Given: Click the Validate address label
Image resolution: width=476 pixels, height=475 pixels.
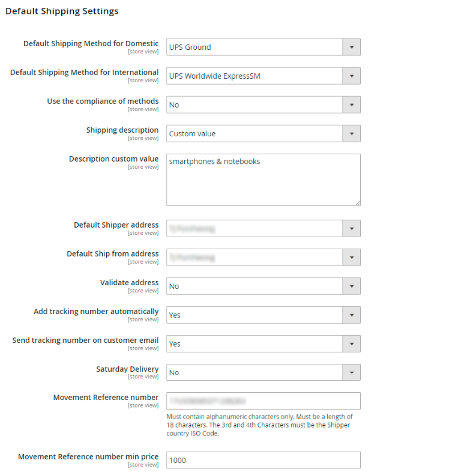Looking at the screenshot, I should [129, 282].
